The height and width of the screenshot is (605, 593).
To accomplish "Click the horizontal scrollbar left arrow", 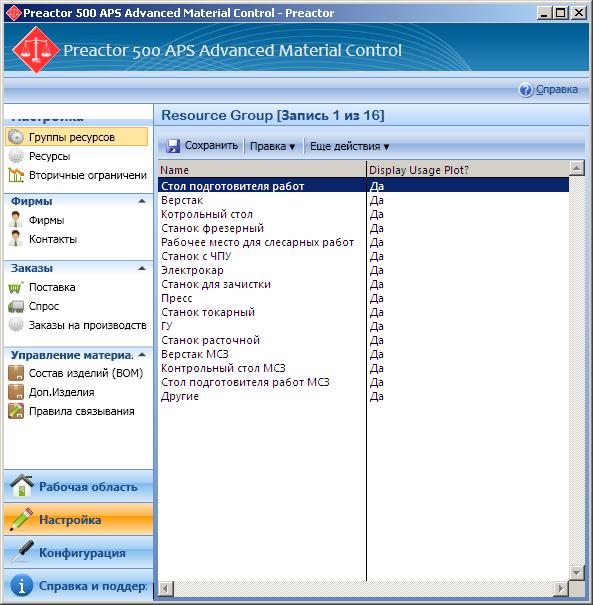I will 166,589.
